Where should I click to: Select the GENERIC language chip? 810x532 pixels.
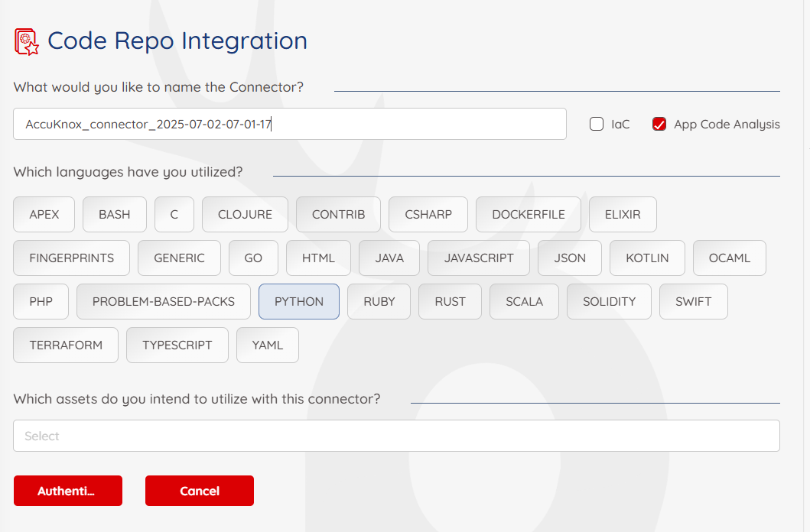(179, 258)
